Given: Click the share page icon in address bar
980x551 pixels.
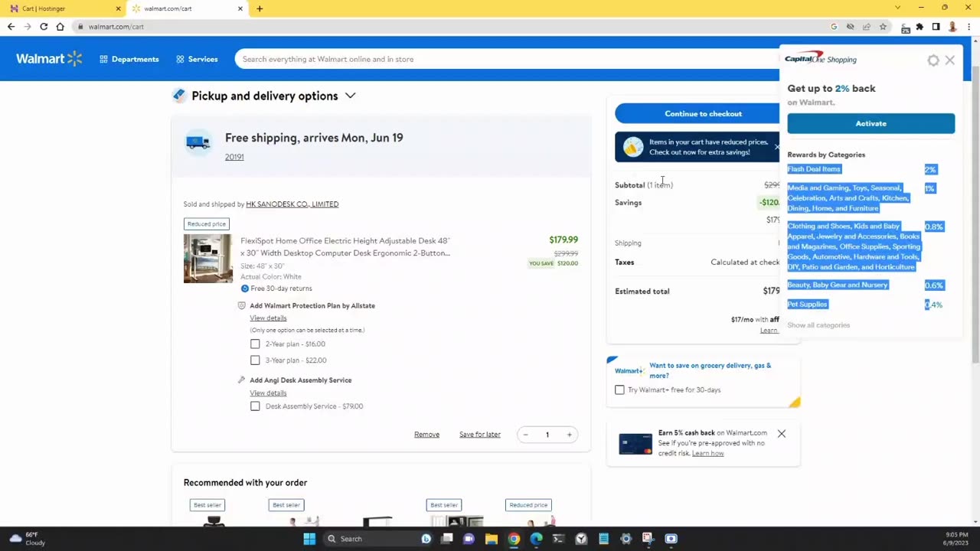Looking at the screenshot, I should (867, 27).
